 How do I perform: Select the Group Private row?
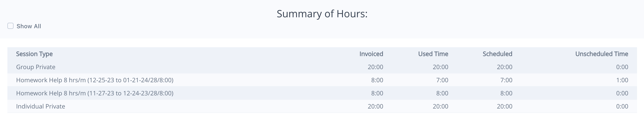(322, 67)
